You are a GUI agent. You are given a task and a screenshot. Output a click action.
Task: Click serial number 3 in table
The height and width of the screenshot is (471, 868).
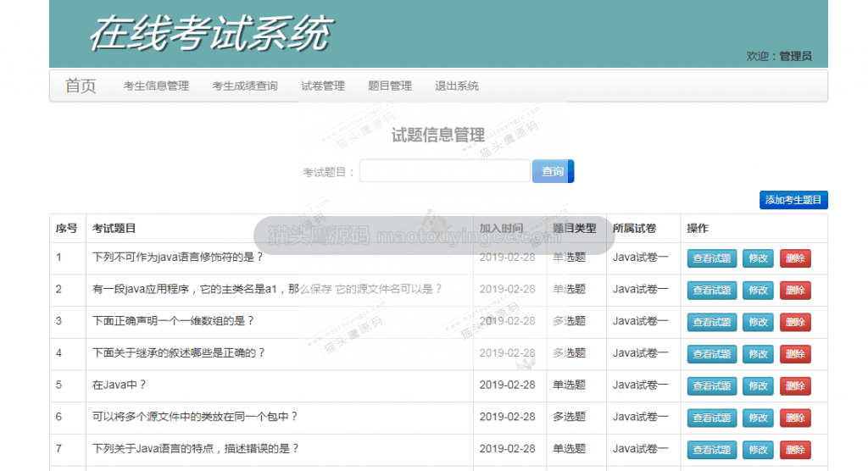(58, 321)
